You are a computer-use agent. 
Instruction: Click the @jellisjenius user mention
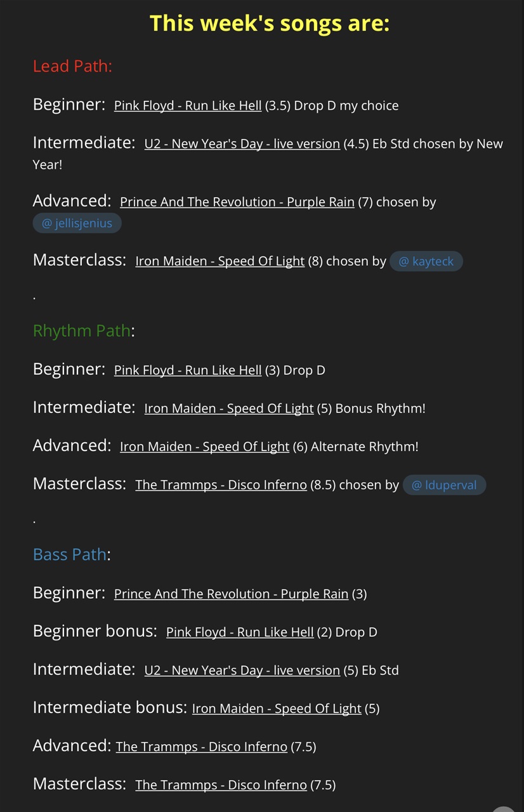pyautogui.click(x=77, y=223)
